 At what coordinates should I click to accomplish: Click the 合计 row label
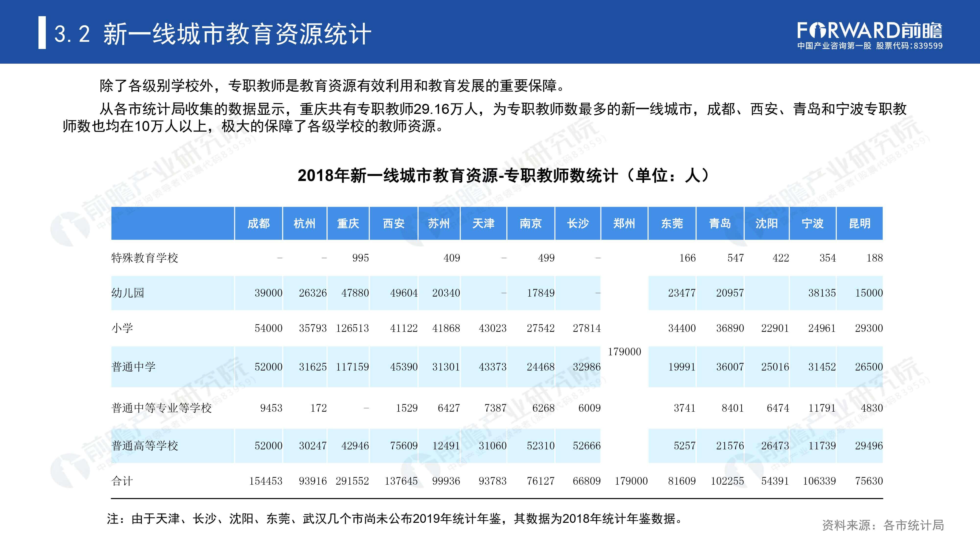[x=122, y=481]
